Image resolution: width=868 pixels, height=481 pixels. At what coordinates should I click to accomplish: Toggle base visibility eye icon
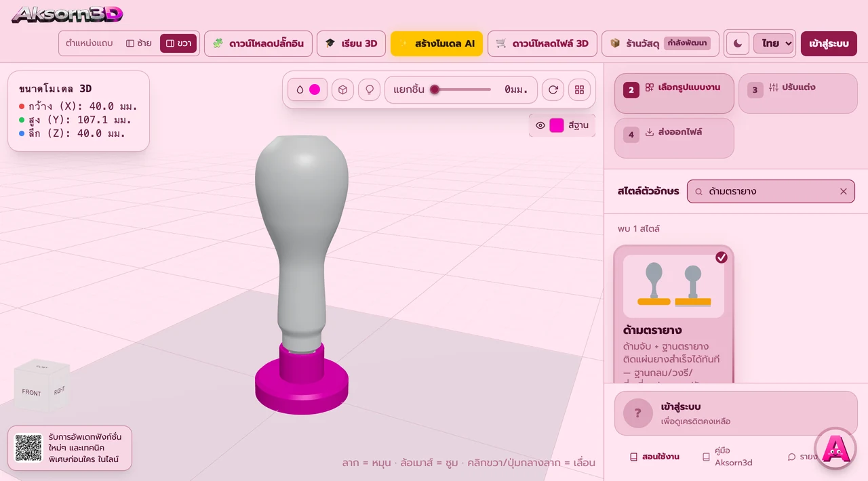coord(540,125)
